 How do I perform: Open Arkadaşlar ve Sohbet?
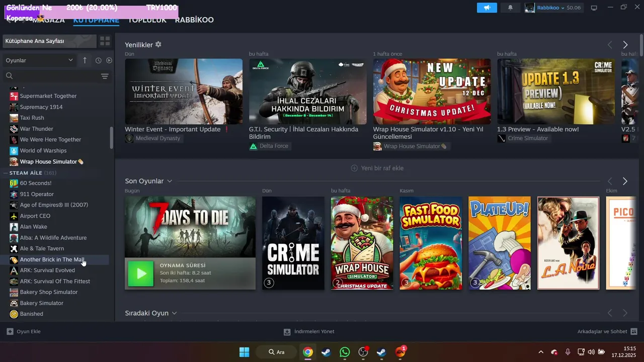602,331
